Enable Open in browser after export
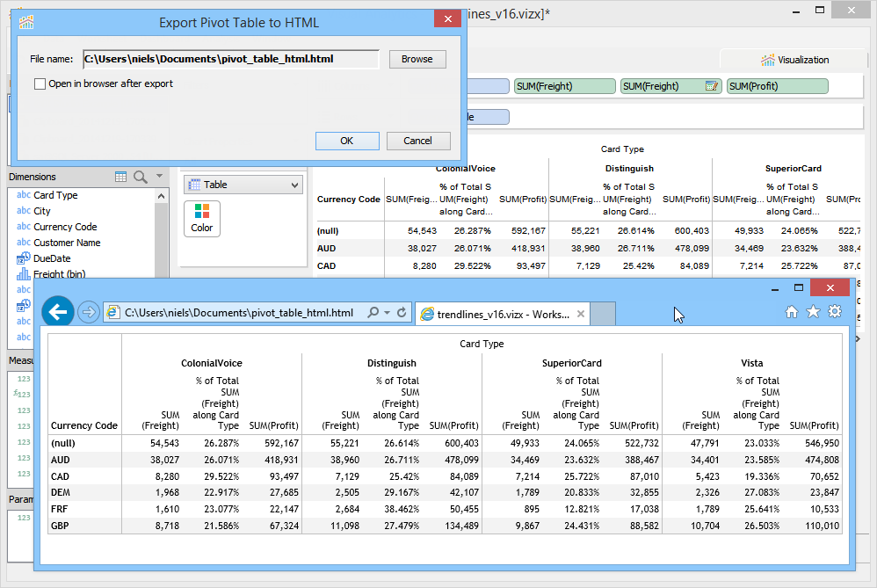This screenshot has height=588, width=877. pos(40,84)
